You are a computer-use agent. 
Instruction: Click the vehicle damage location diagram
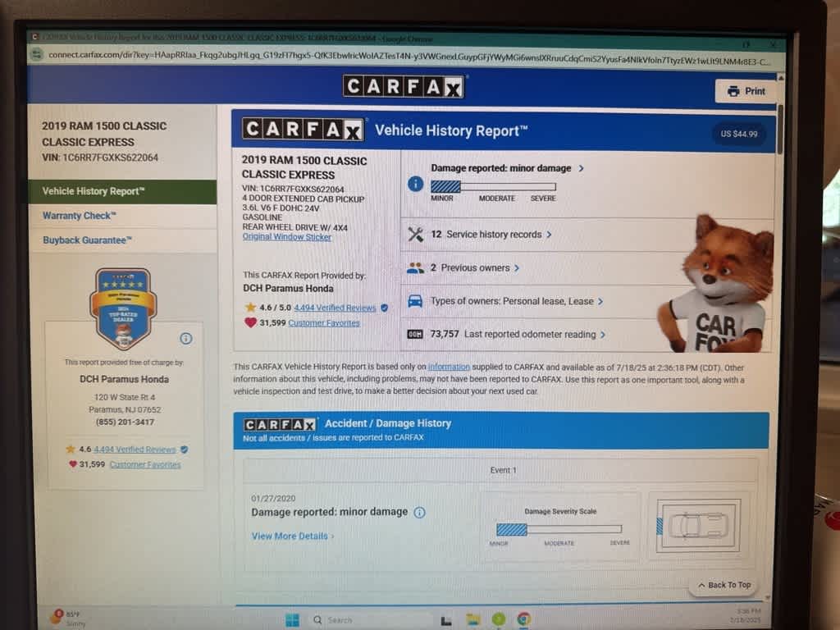pyautogui.click(x=698, y=526)
